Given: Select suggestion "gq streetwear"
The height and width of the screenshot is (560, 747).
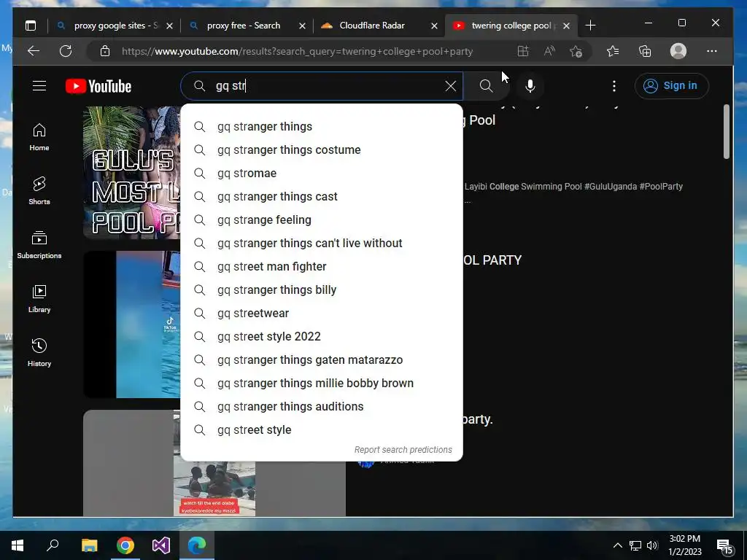Looking at the screenshot, I should tap(322, 314).
